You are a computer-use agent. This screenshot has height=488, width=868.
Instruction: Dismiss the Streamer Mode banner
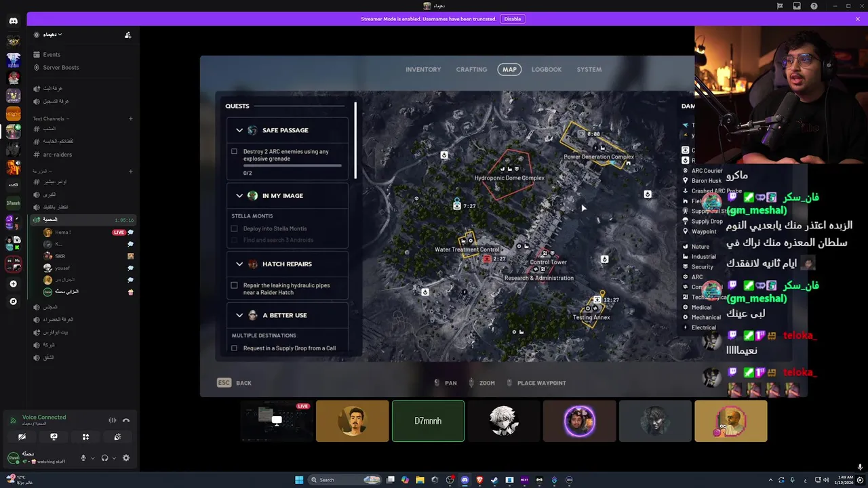(858, 19)
